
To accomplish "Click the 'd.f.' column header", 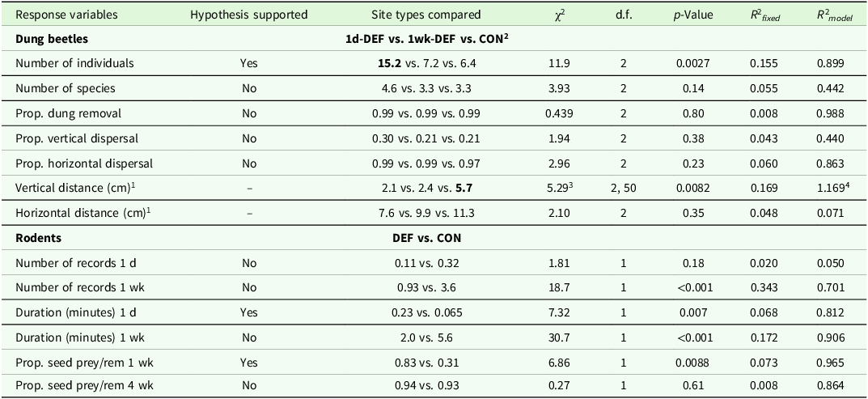I will click(623, 15).
